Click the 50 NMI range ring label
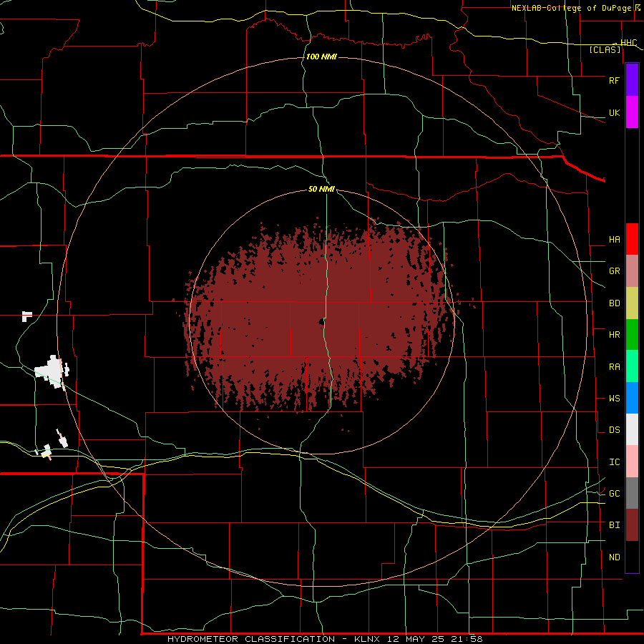The width and height of the screenshot is (644, 644). (321, 190)
